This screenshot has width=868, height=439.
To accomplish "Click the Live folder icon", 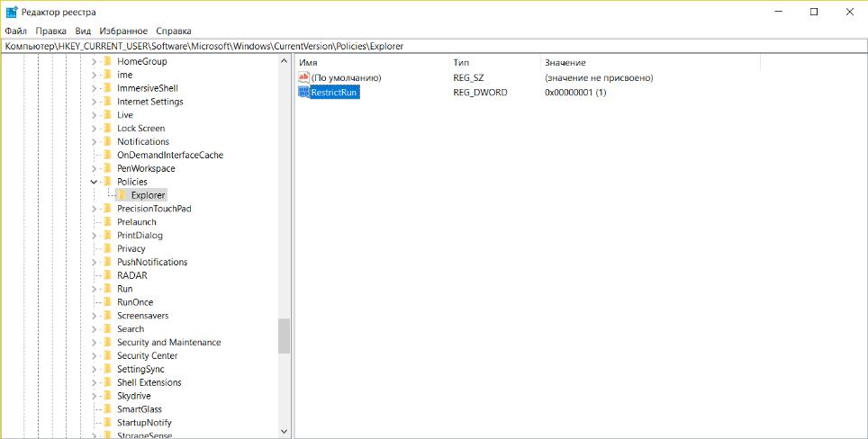I will [107, 115].
